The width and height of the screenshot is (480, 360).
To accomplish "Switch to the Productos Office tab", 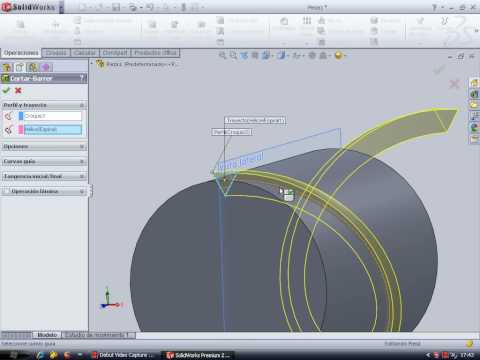I will pos(155,53).
